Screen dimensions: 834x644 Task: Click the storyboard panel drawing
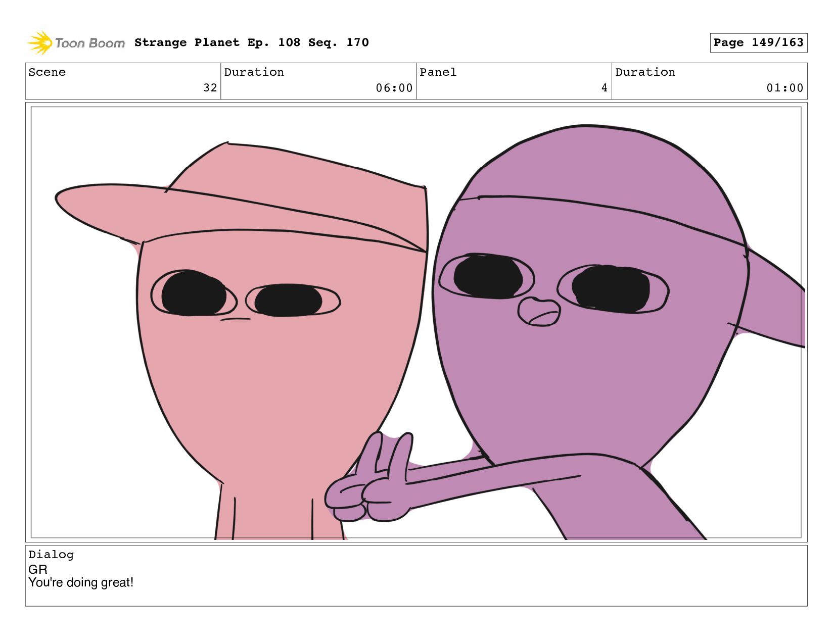pos(416,322)
